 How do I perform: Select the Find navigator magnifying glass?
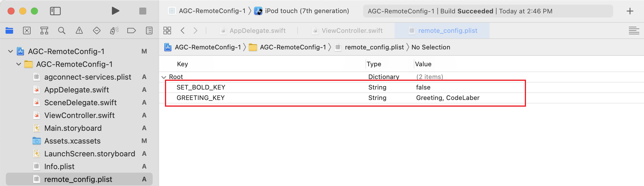click(62, 30)
